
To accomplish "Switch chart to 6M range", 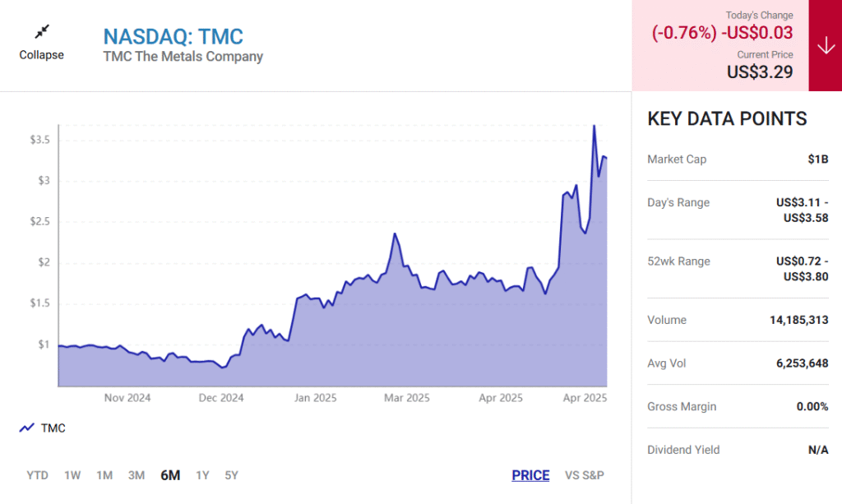I will 170,475.
